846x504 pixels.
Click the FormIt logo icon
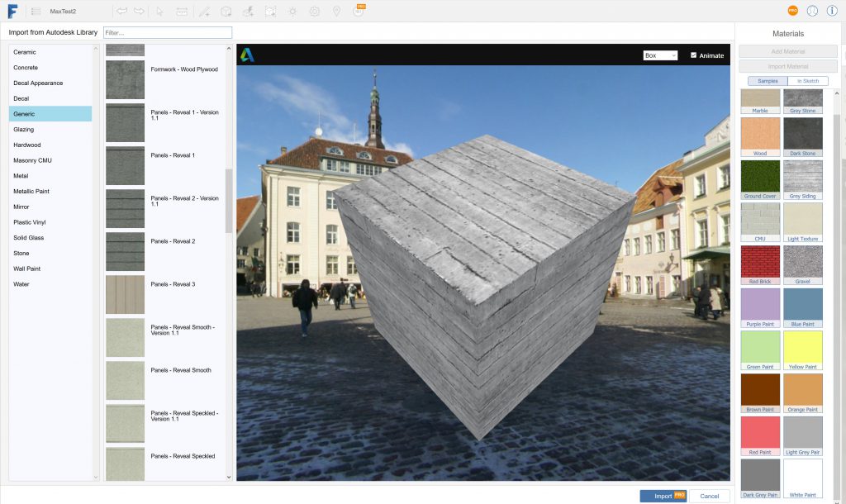click(x=12, y=12)
